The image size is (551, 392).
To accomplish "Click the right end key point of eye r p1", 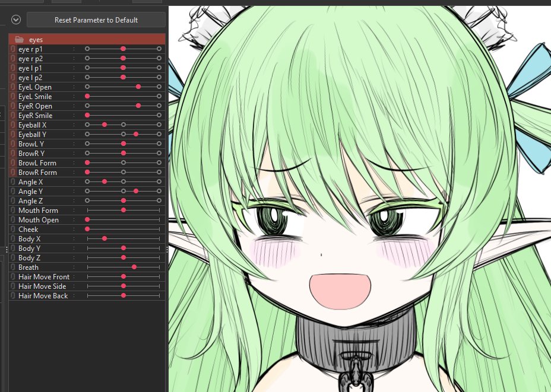I will click(159, 49).
